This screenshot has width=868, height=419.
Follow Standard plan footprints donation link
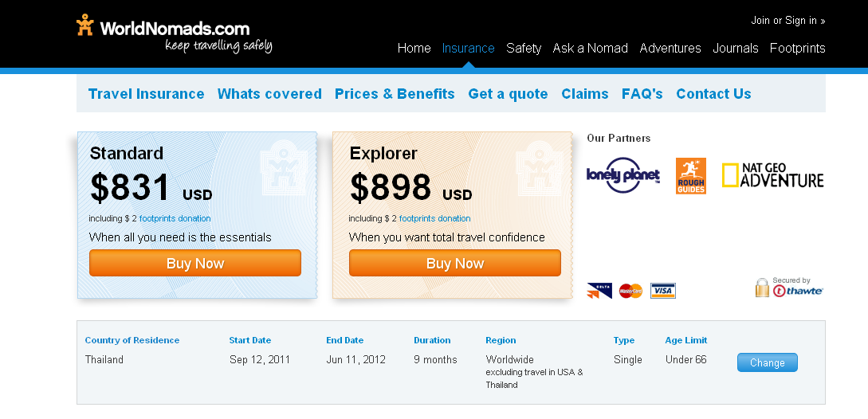click(x=175, y=218)
